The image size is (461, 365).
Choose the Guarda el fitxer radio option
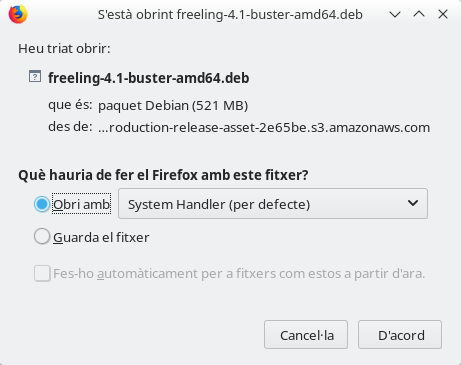(42, 237)
